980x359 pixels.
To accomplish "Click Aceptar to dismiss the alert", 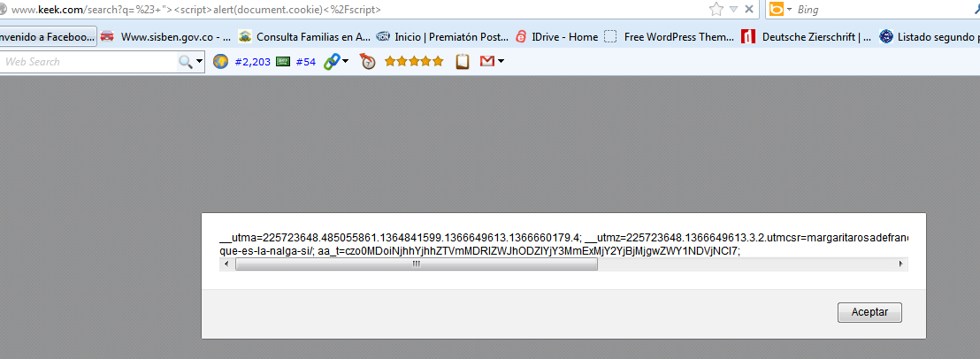I will pos(869,312).
